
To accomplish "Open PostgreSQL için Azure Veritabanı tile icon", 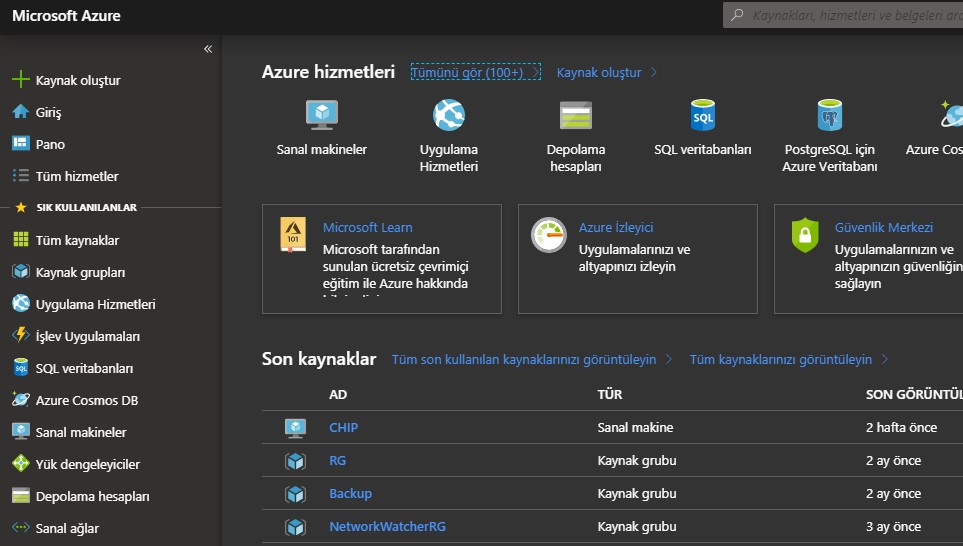I will (x=830, y=115).
